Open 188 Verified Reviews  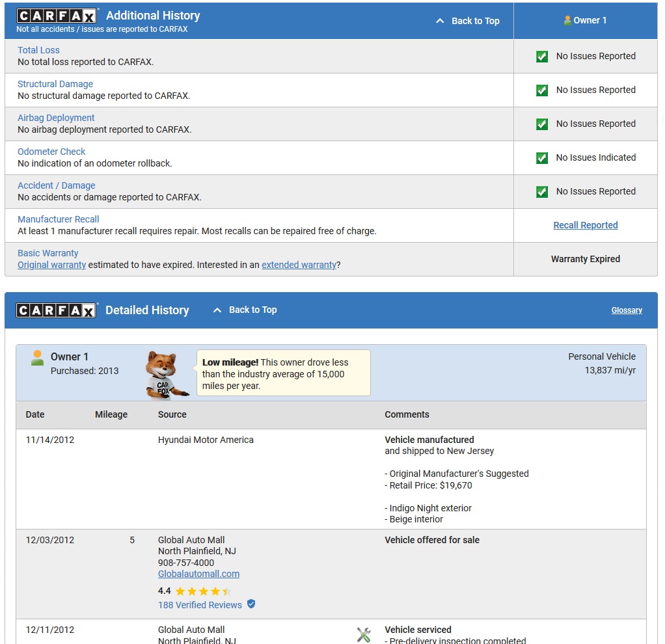point(200,605)
